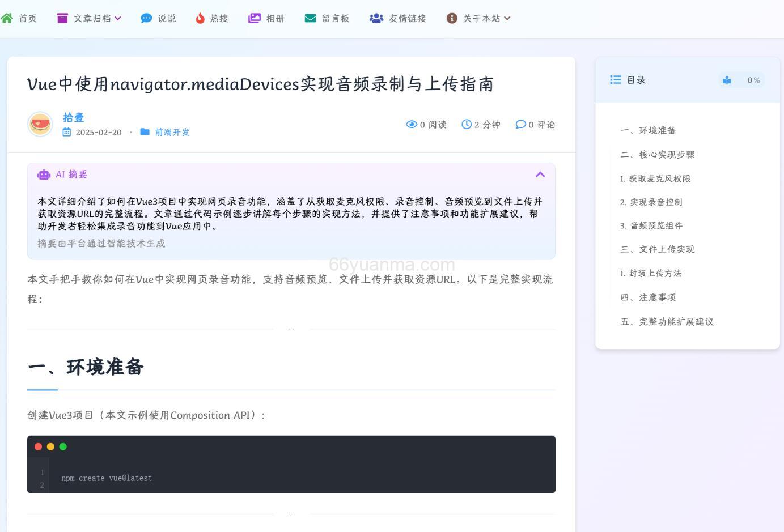Image resolution: width=784 pixels, height=532 pixels.
Task: Select 三、文件上传实现 in the outline
Action: (658, 249)
